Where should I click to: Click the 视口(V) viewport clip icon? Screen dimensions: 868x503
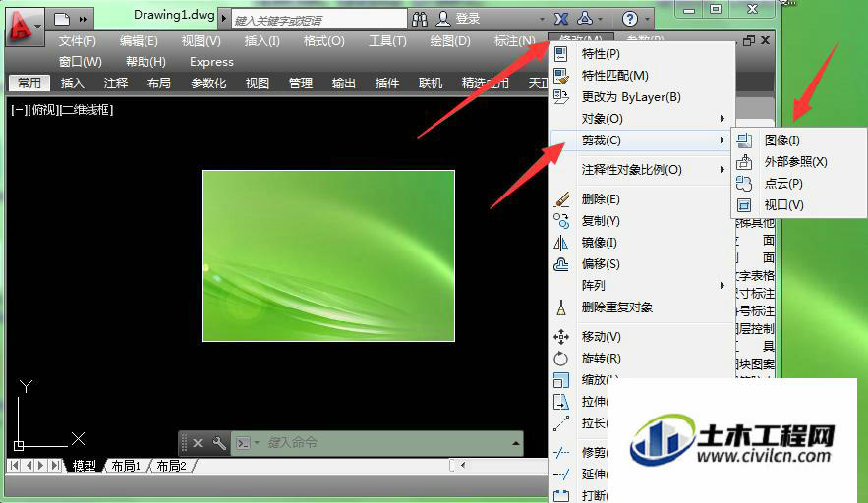pyautogui.click(x=744, y=205)
